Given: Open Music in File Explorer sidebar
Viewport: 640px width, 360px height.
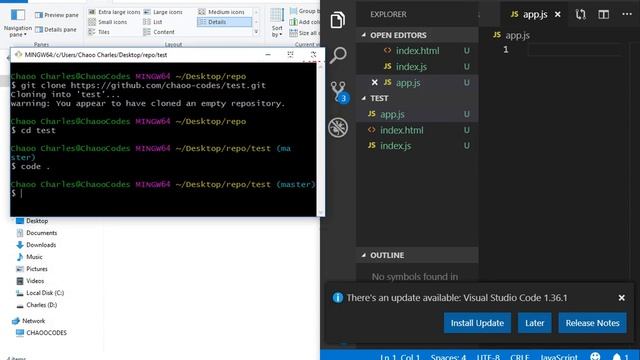Looking at the screenshot, I should (29, 257).
